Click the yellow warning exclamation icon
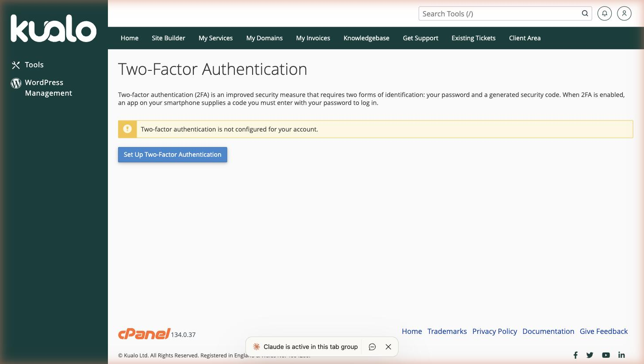The image size is (644, 364). click(x=127, y=129)
